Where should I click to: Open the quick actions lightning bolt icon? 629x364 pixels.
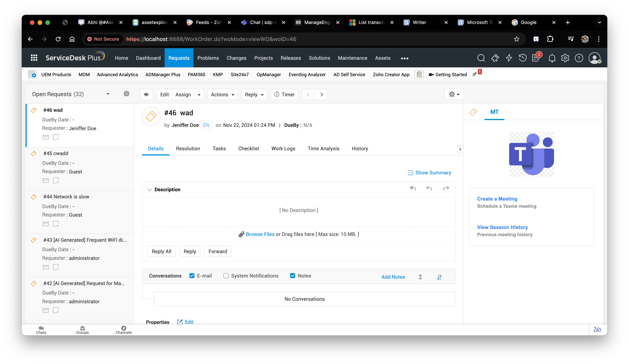pos(509,58)
